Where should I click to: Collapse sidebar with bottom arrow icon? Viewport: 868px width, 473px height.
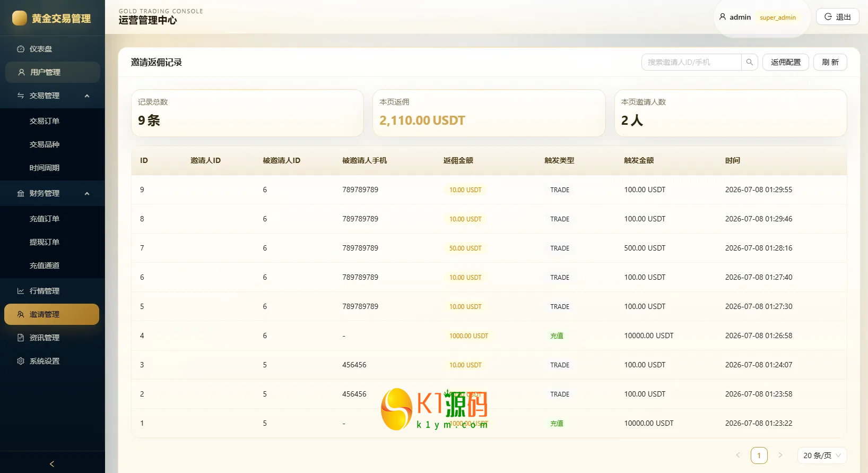tap(52, 463)
